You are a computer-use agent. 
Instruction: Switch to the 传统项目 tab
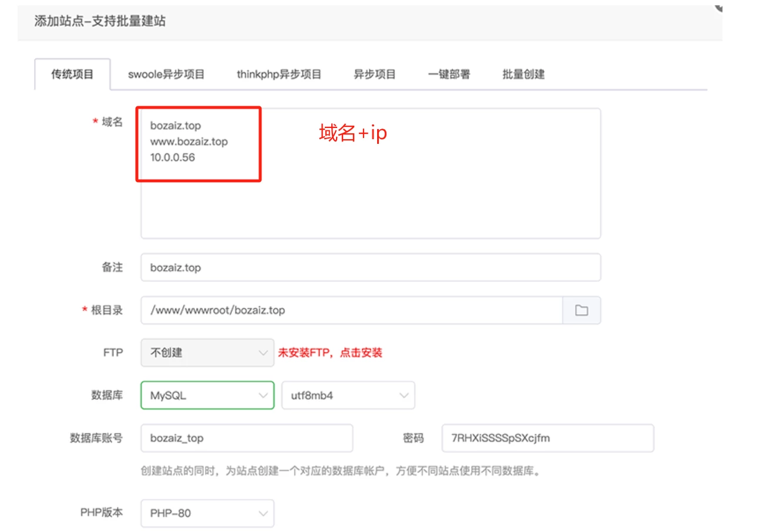tap(72, 75)
